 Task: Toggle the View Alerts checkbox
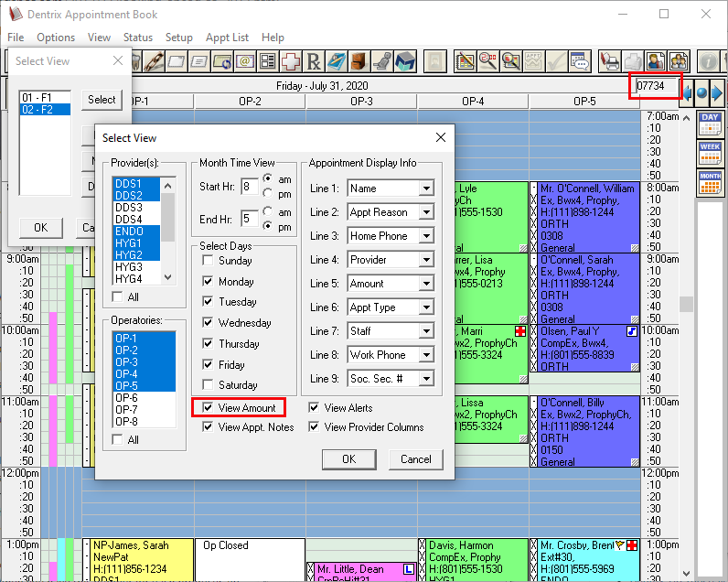point(314,408)
